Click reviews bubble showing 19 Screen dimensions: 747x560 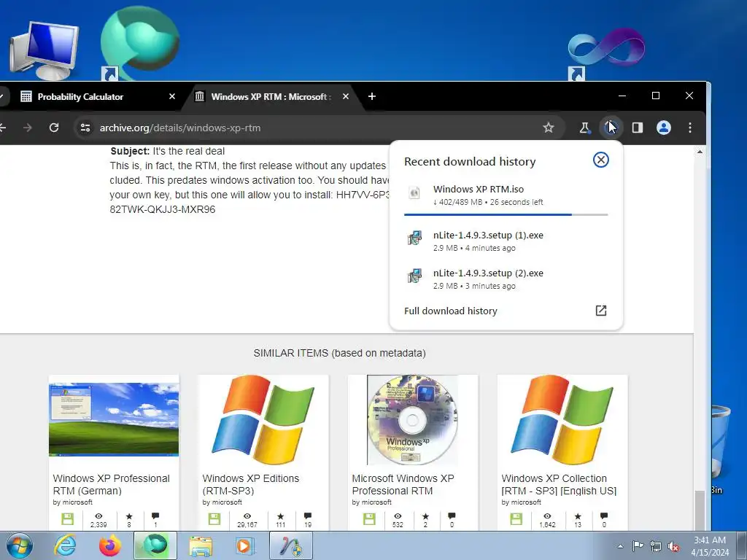[308, 516]
